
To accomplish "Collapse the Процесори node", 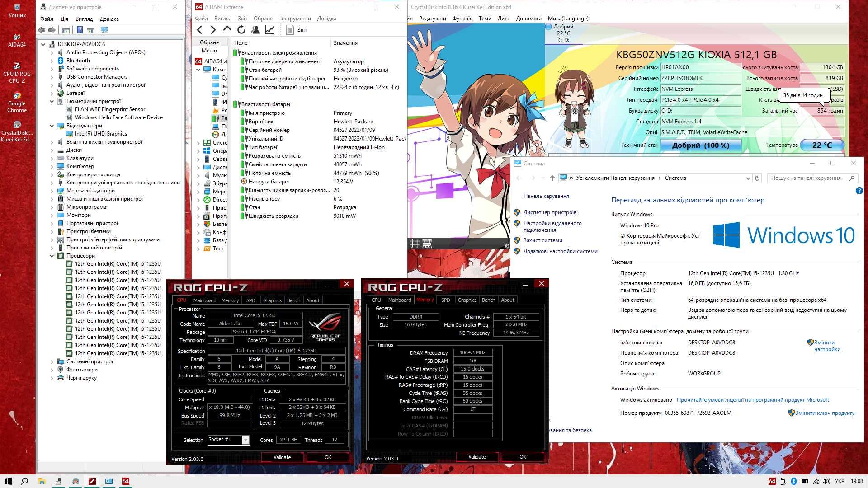I will pyautogui.click(x=52, y=256).
